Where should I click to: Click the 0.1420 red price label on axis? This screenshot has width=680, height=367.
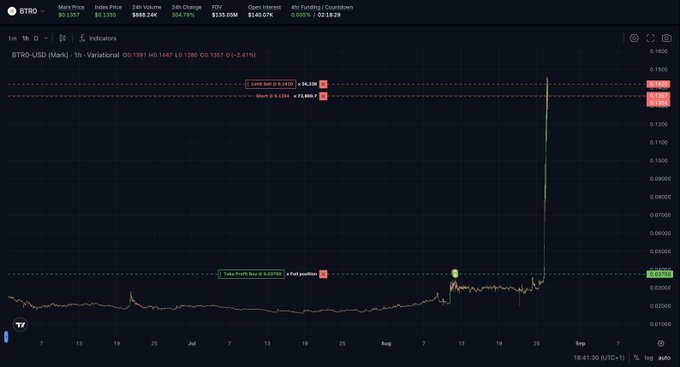tap(658, 84)
